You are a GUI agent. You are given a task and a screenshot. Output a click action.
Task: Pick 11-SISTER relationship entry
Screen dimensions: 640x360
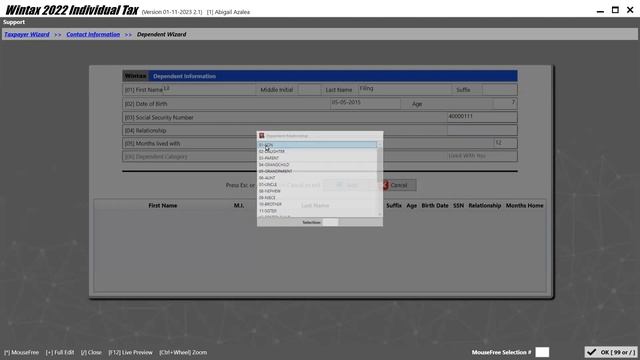[x=317, y=211]
